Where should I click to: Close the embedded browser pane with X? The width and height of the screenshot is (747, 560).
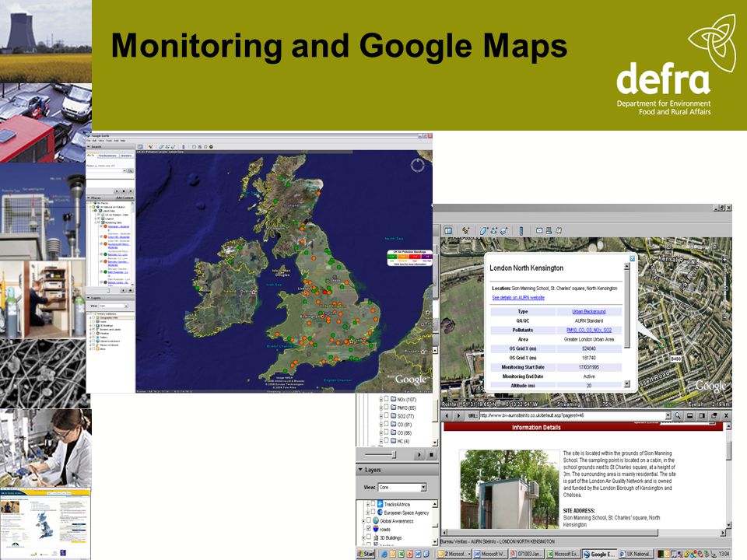click(x=726, y=415)
